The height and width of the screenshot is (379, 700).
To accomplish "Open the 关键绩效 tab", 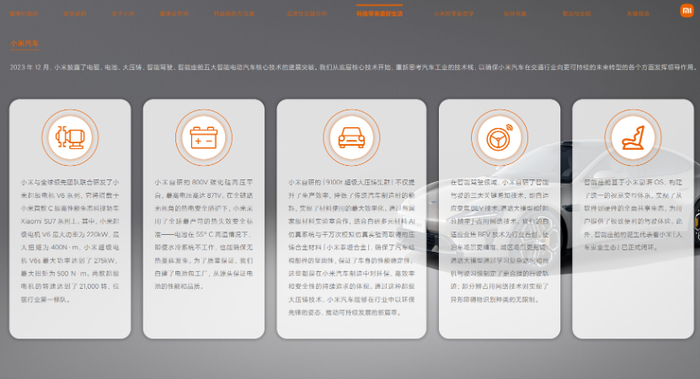I will tap(638, 14).
